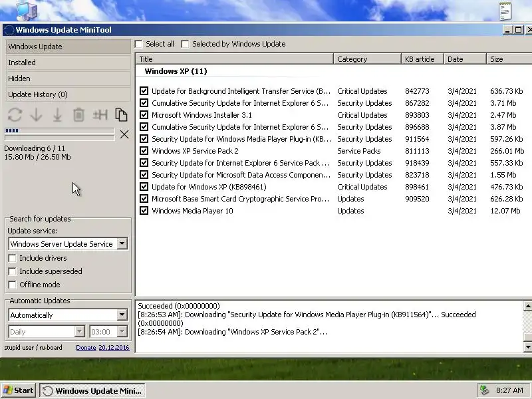
Task: Uncheck Windows Media Player 10 update
Action: click(144, 210)
